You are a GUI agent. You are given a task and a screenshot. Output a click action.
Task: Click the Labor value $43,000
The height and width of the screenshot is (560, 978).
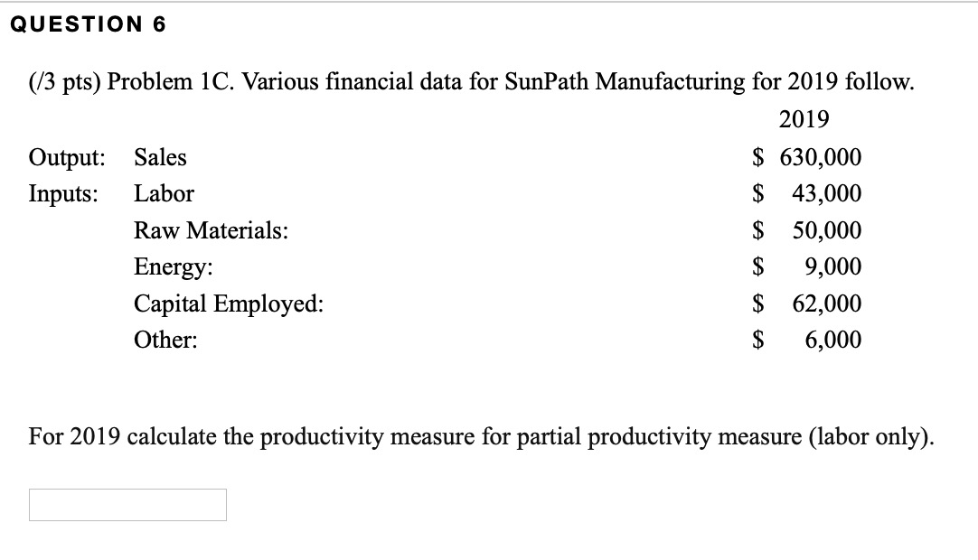point(813,192)
